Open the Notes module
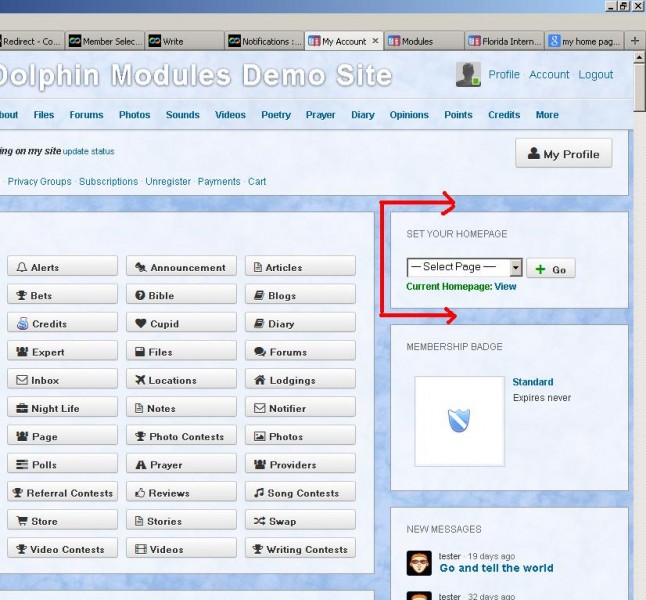Image resolution: width=646 pixels, height=600 pixels. pos(181,408)
